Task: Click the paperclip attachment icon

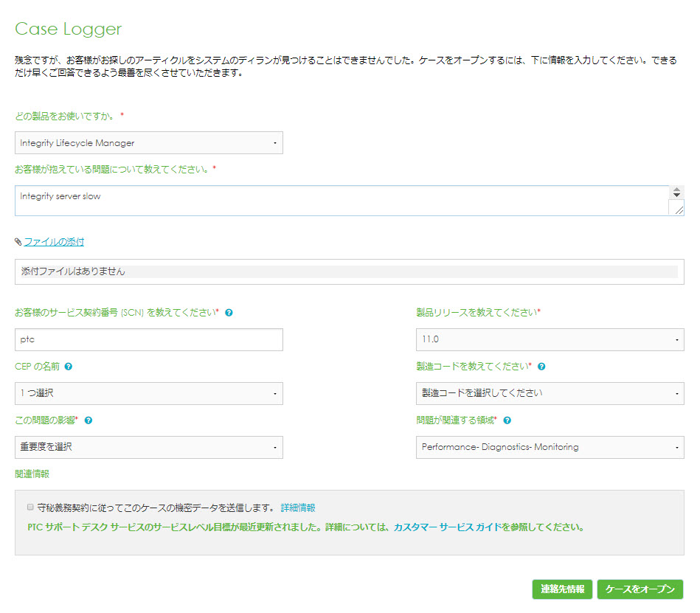Action: pos(18,241)
